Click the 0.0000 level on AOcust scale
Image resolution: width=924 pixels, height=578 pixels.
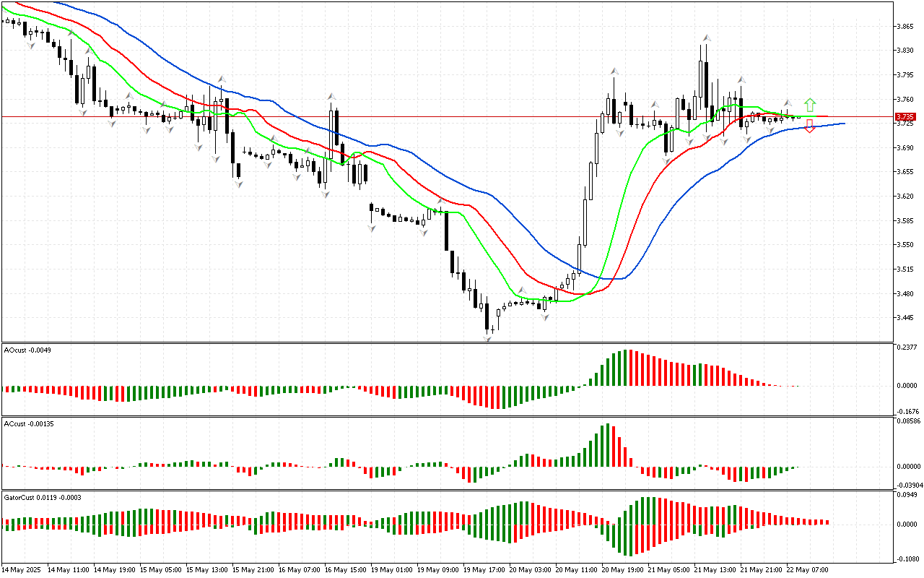[x=906, y=386]
